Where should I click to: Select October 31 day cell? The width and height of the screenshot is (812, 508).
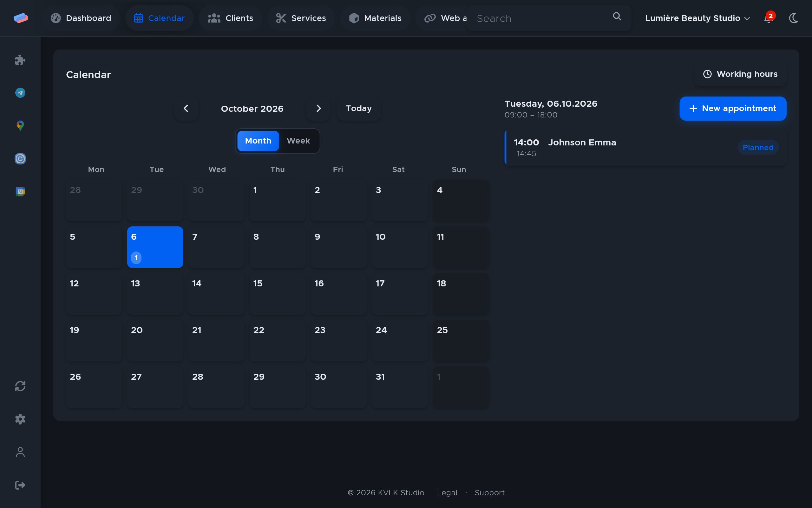tap(400, 387)
